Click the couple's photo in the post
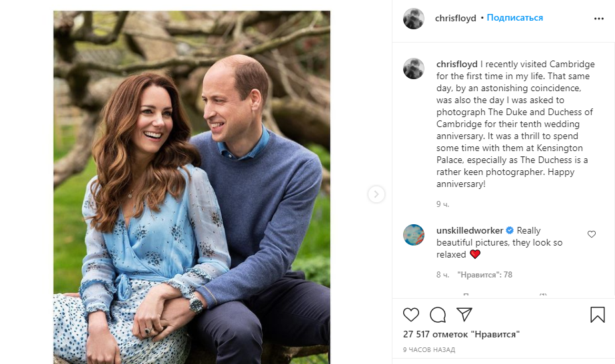This screenshot has width=615, height=364. coord(192,186)
